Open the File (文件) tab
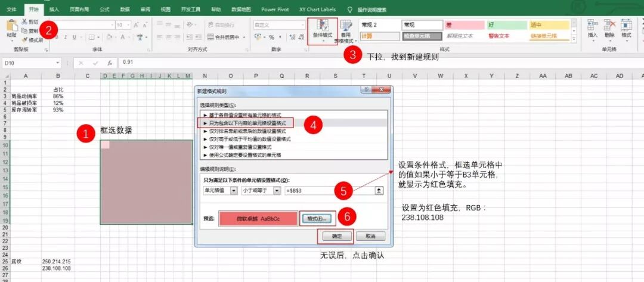644x282 pixels. 12,10
